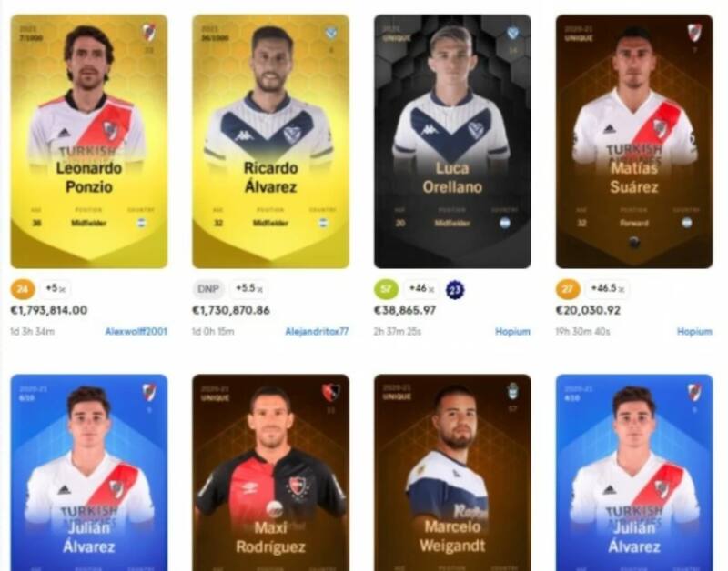Click the +46% bonus pill

point(421,289)
